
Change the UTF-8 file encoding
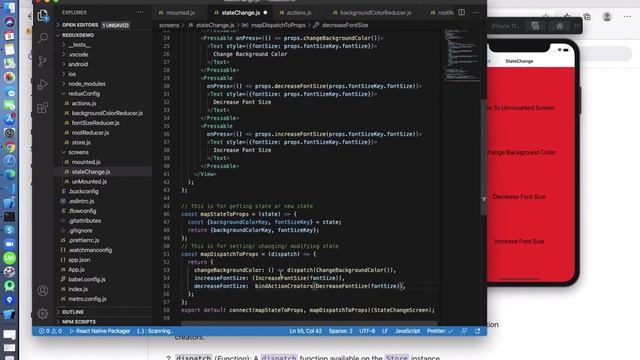point(367,331)
